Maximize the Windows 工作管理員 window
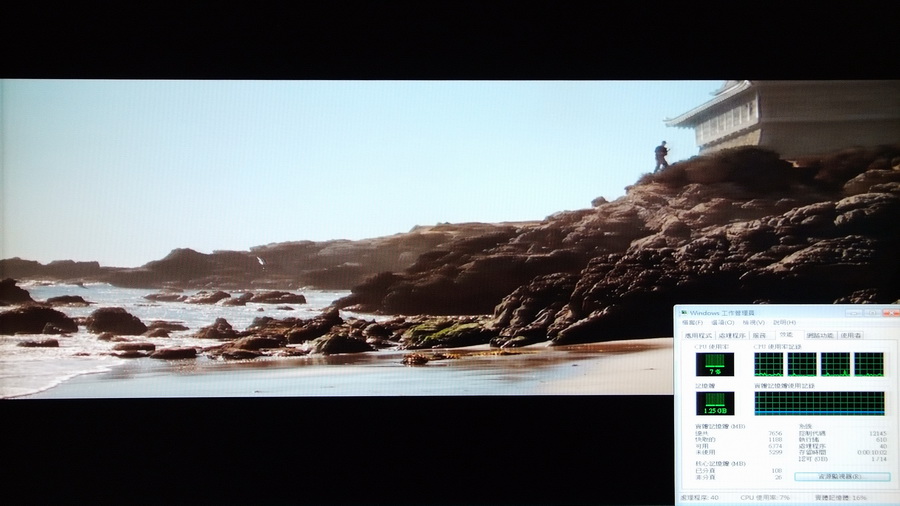Screen dimensions: 900x506 point(872,313)
